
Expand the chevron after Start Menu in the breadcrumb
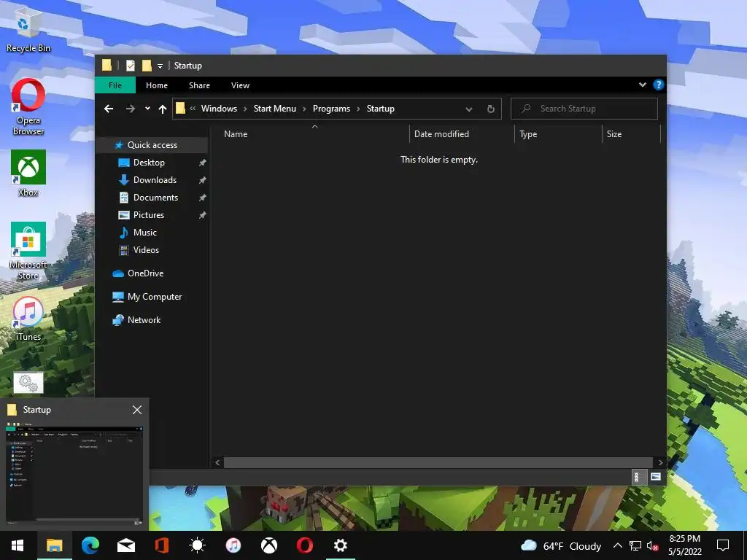click(304, 109)
